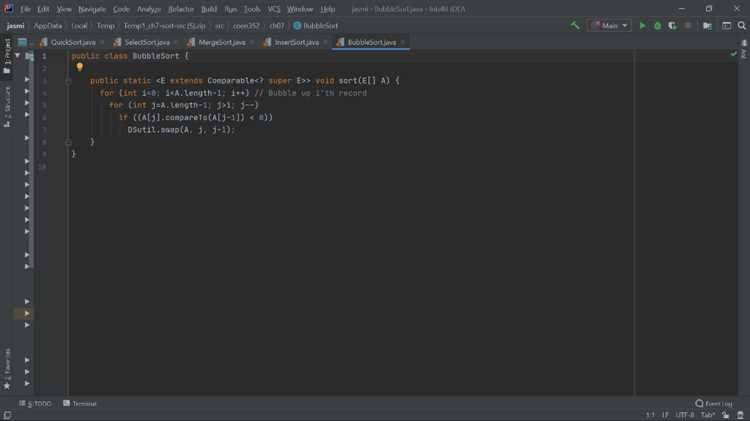Open the Window menu
This screenshot has width=750, height=421.
[x=300, y=9]
